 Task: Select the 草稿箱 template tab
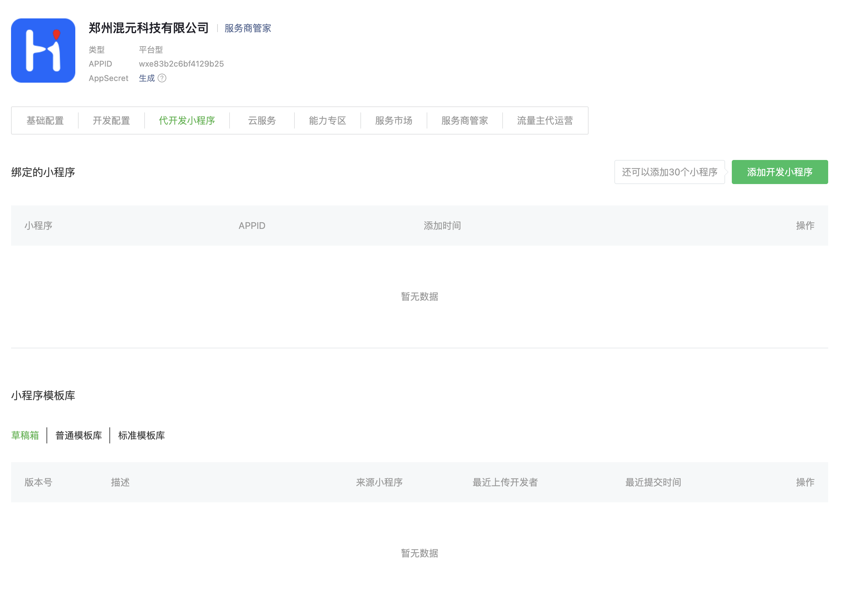(x=25, y=435)
